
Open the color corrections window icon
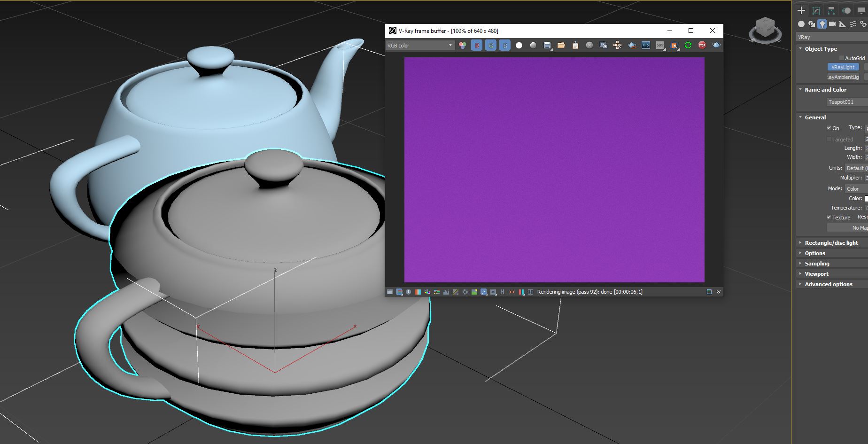pos(399,292)
